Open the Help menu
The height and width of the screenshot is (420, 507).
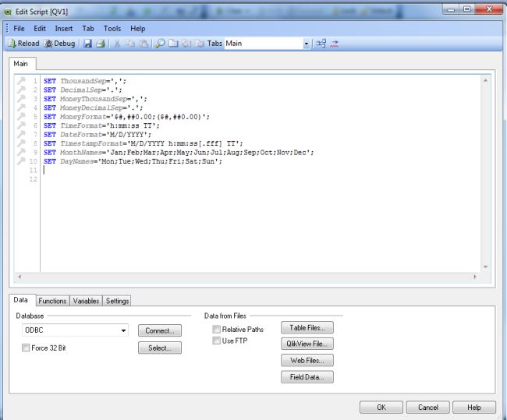(138, 28)
